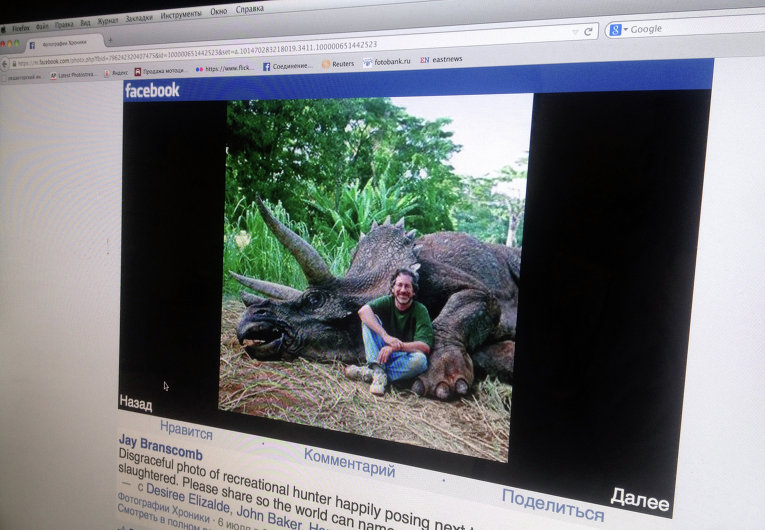Click the reload page icon in address bar
The width and height of the screenshot is (765, 530).
coord(588,31)
